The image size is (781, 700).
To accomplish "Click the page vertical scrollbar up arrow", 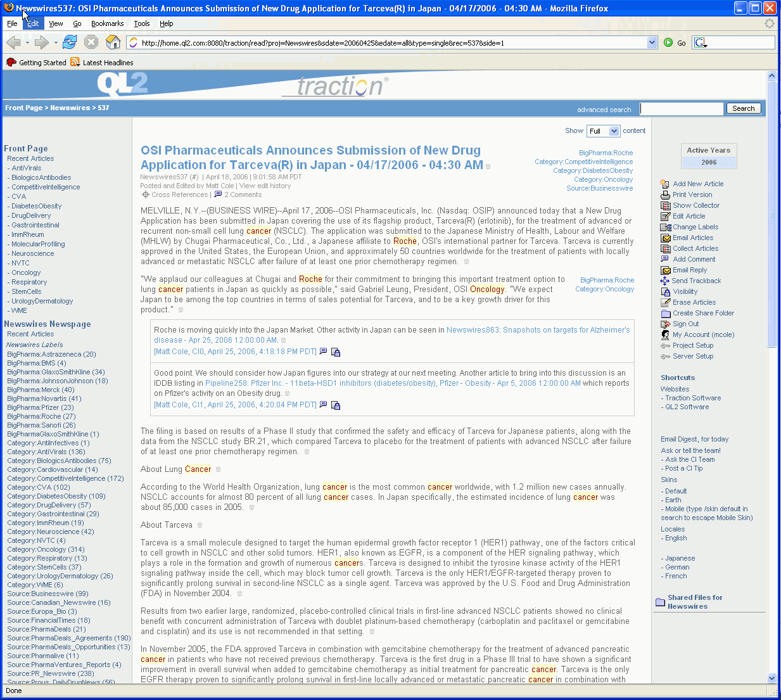I will [x=771, y=75].
